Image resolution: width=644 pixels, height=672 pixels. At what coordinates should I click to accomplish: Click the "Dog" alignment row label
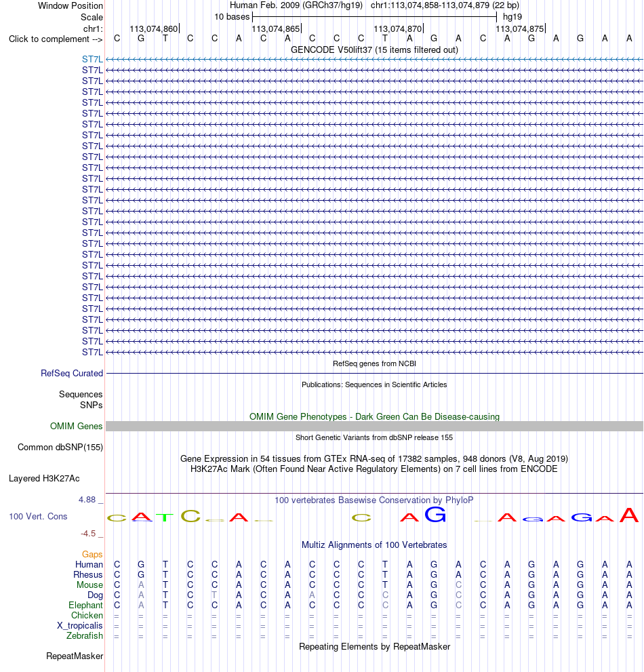(x=95, y=595)
